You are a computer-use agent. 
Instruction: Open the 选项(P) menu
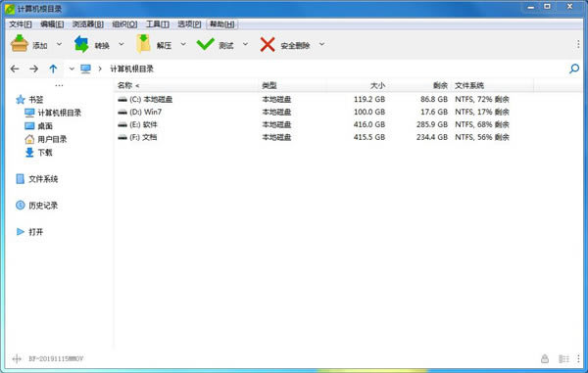point(189,24)
